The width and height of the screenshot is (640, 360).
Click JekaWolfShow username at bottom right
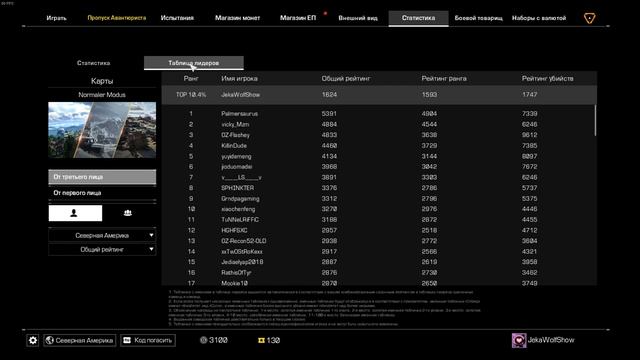click(x=551, y=340)
